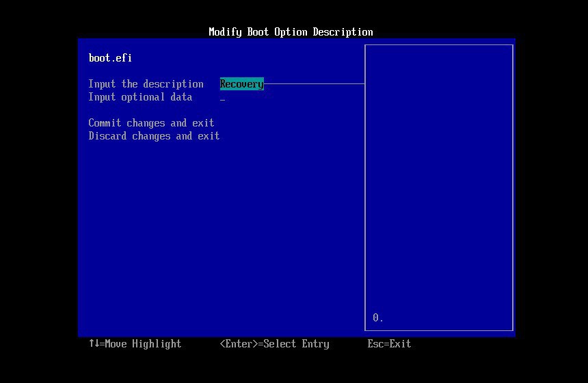Click the "Esc" key label in footer
588x383 pixels.
pos(375,344)
